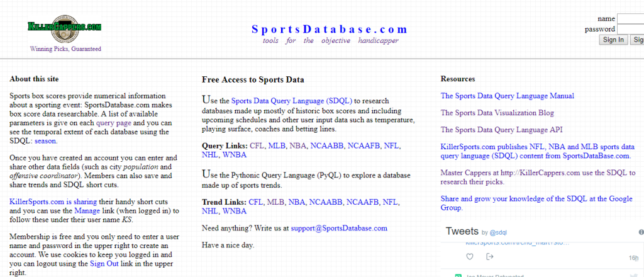Image resolution: width=644 pixels, height=277 pixels.
Task: Open the query page link
Action: click(x=114, y=123)
